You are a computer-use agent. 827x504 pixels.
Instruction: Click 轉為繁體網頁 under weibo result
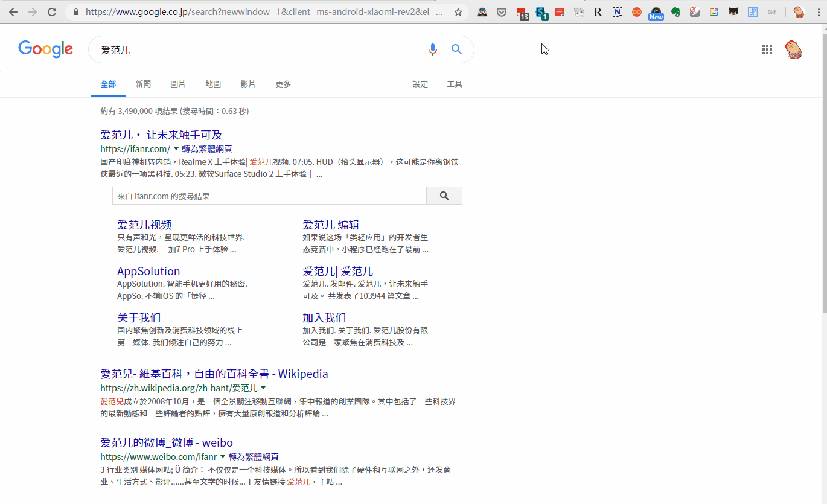254,456
